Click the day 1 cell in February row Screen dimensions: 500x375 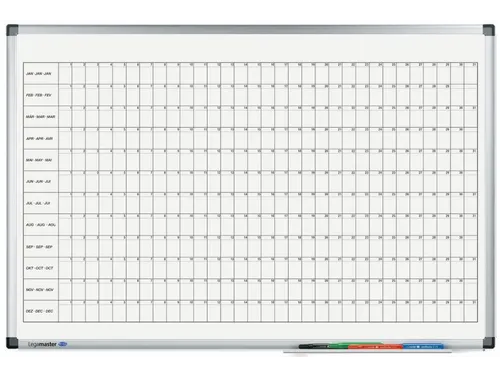point(65,95)
